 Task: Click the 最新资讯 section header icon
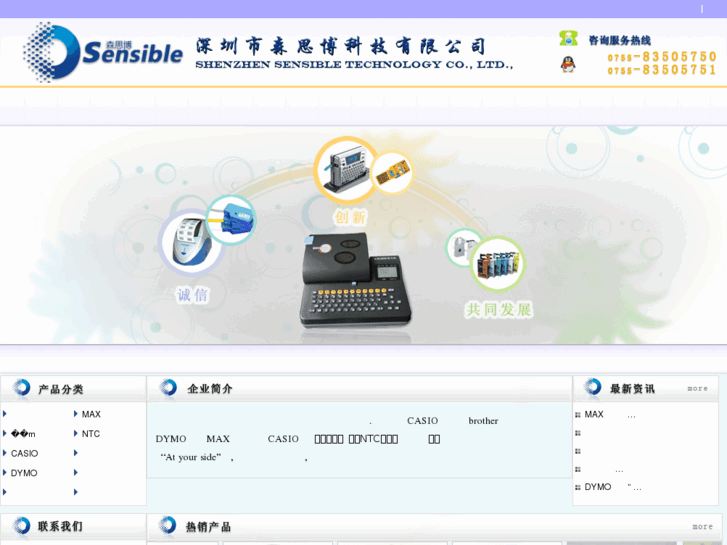pyautogui.click(x=592, y=388)
